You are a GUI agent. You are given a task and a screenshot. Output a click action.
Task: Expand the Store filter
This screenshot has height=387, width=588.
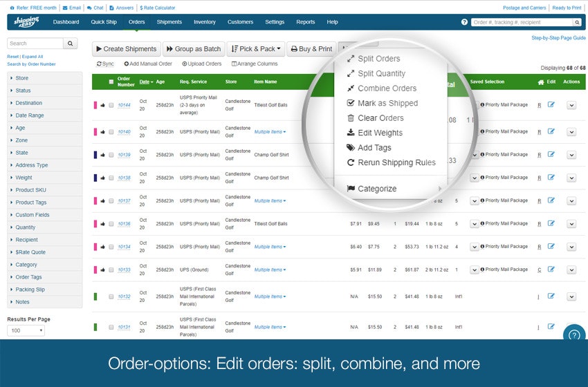tap(45, 78)
